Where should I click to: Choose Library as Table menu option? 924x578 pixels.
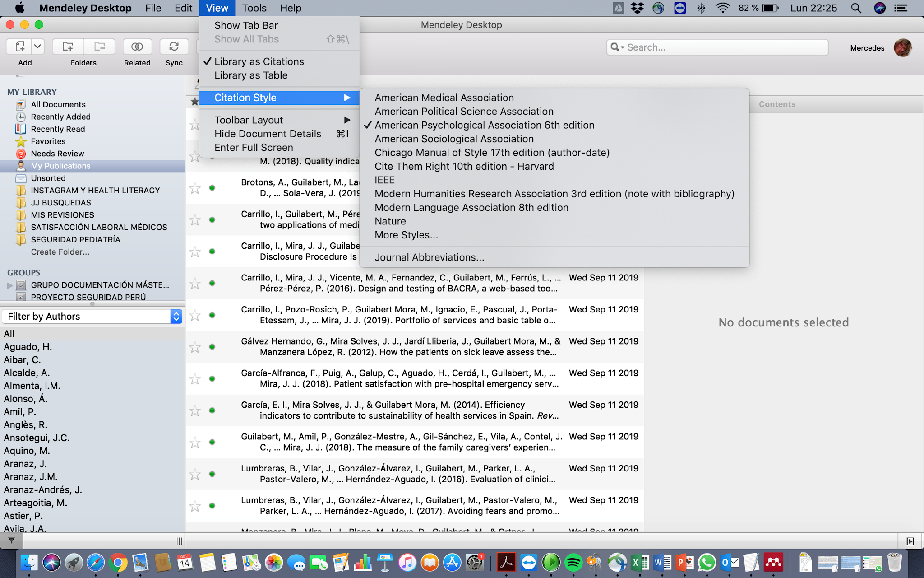point(250,75)
